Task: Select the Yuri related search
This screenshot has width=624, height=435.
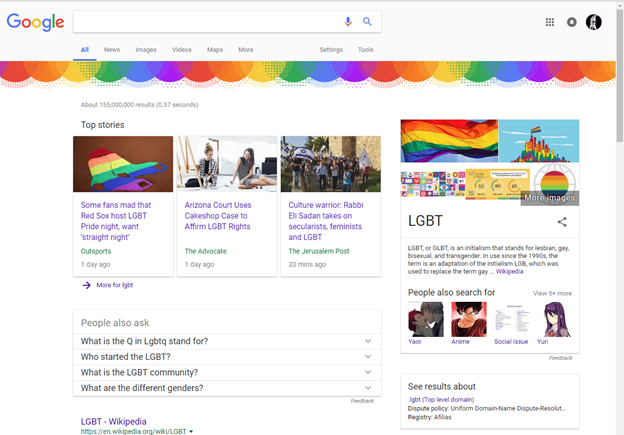Action: click(x=554, y=323)
